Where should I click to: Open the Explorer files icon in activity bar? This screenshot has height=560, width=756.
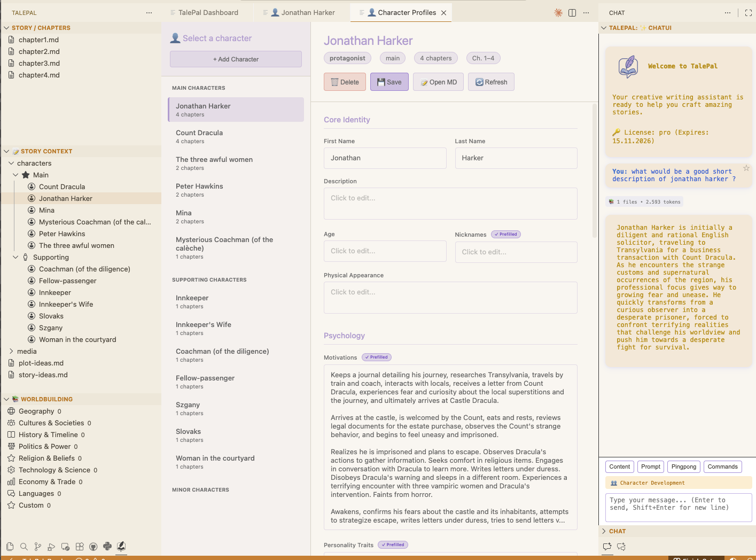click(x=10, y=546)
